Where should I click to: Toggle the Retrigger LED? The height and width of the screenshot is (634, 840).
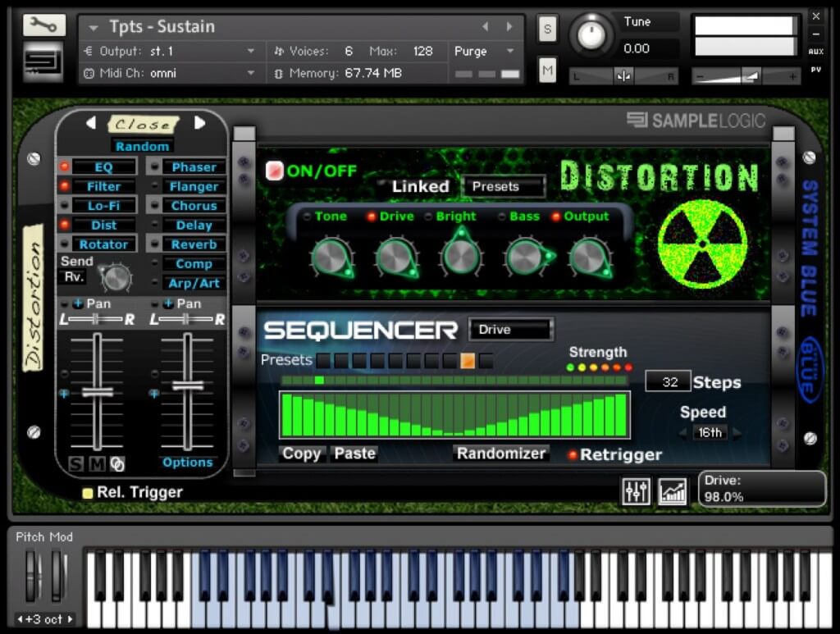pos(572,454)
